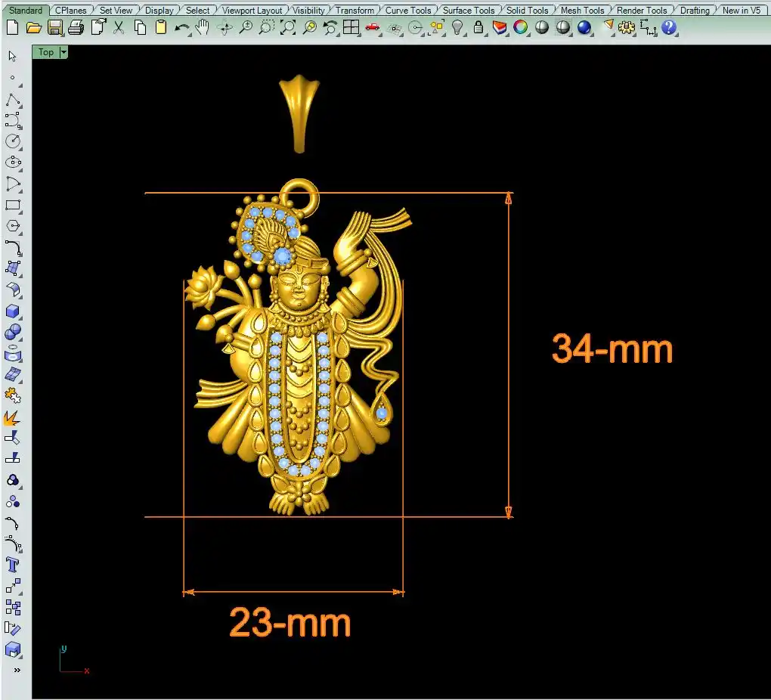Viewport: 771px width, 700px height.
Task: Open the color wheel material icon
Action: [521, 28]
